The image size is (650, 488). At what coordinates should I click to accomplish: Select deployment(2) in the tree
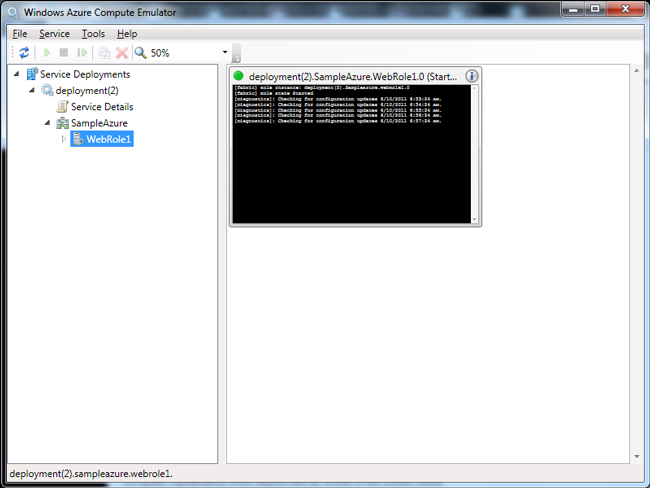pos(87,90)
